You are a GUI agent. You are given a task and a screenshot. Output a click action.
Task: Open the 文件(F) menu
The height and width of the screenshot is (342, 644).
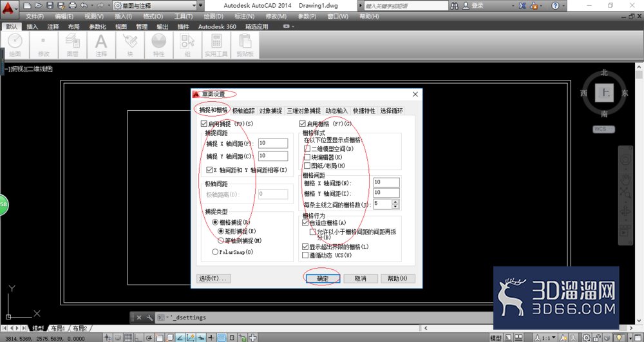tap(35, 16)
